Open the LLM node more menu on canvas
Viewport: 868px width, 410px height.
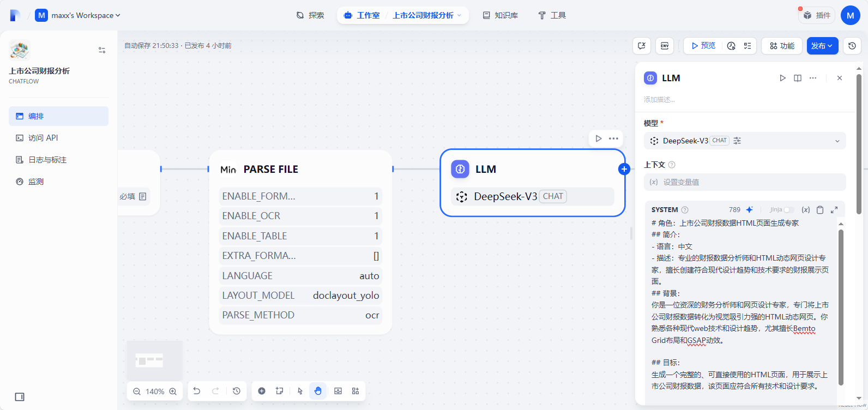[613, 138]
